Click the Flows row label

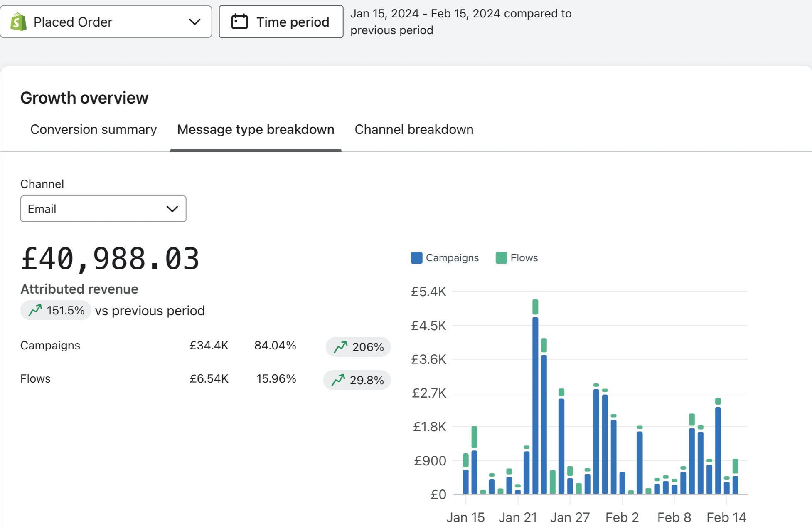(35, 378)
